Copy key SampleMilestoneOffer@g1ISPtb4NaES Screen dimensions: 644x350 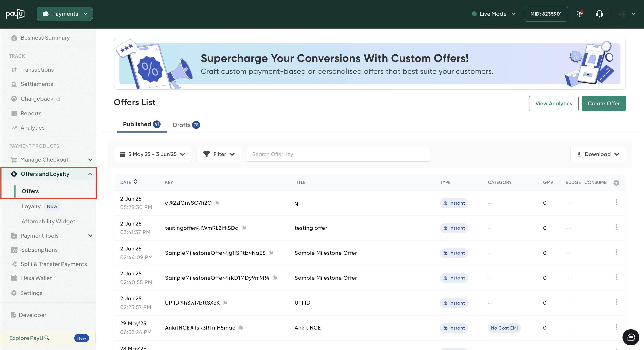(271, 253)
